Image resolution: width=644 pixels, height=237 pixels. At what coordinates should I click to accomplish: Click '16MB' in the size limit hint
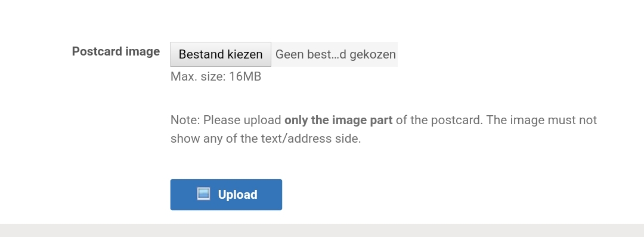tap(245, 76)
